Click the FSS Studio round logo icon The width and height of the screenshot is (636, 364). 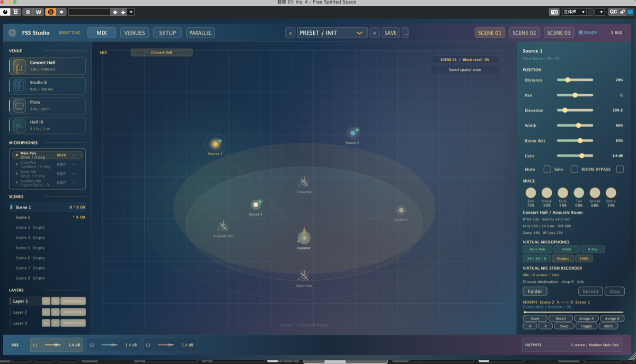(x=13, y=33)
